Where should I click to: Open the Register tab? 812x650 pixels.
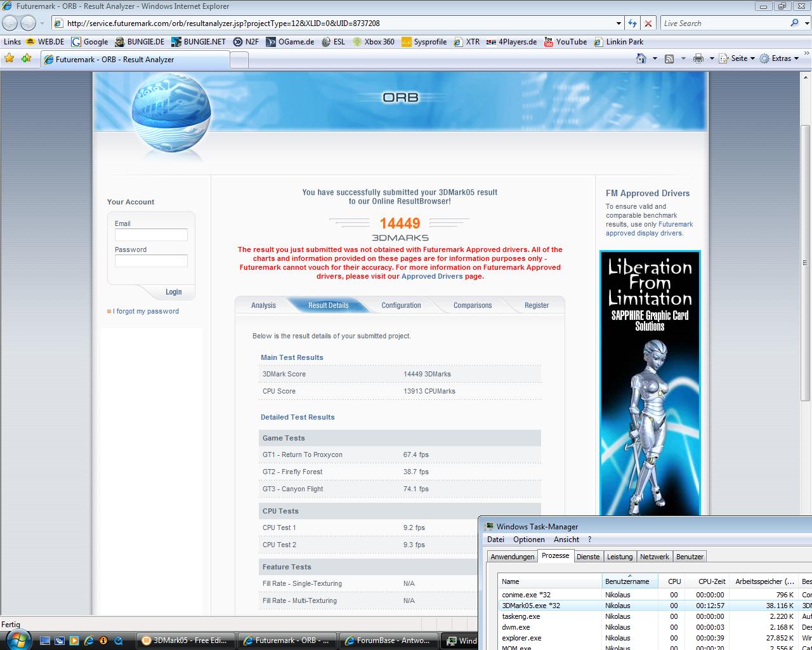(537, 305)
